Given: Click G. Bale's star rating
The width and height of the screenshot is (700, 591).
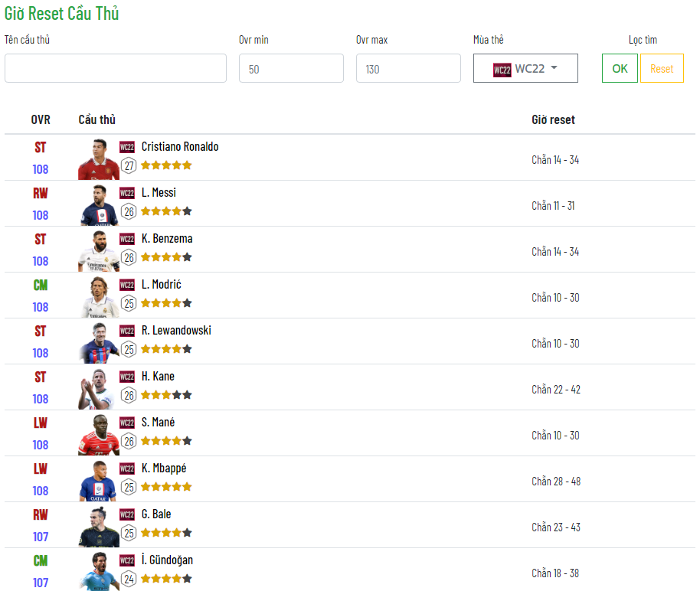Looking at the screenshot, I should tap(165, 533).
